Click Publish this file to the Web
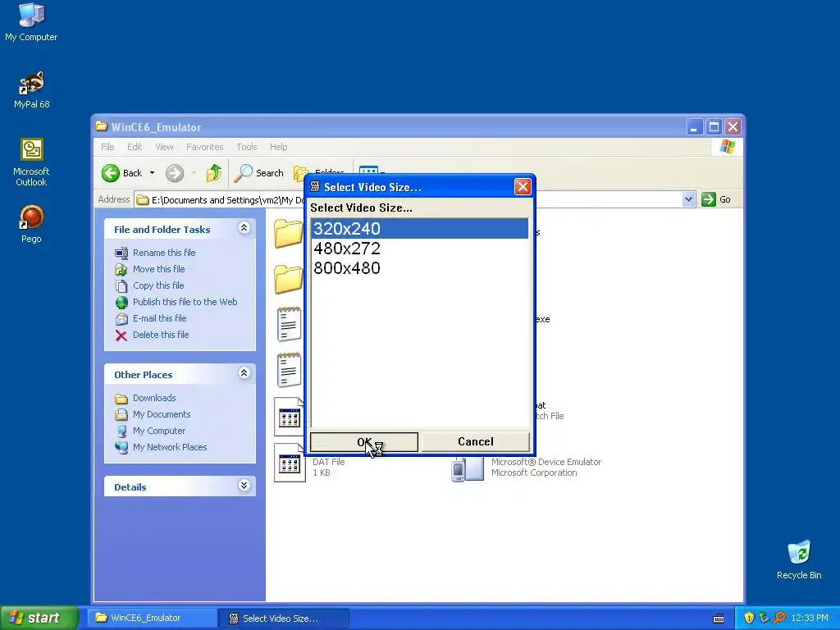This screenshot has width=840, height=630. click(185, 302)
